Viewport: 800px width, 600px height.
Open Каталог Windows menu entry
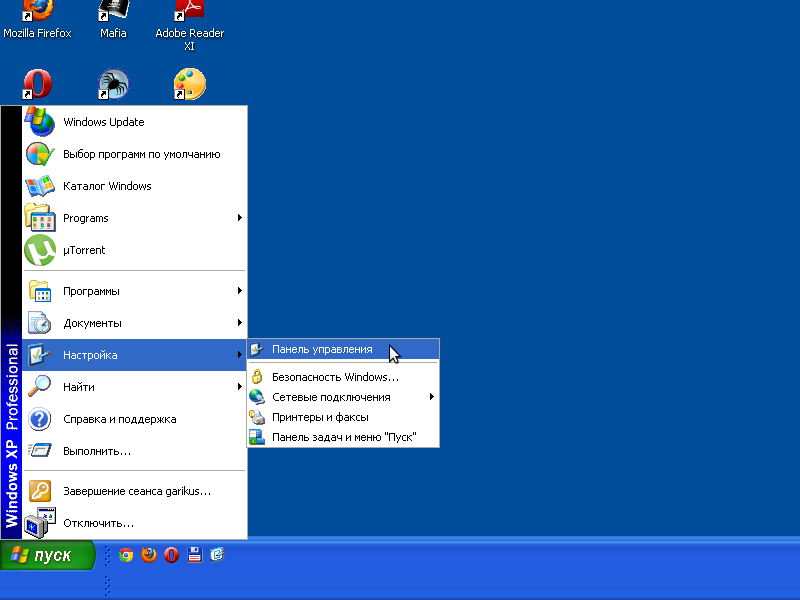(x=135, y=186)
